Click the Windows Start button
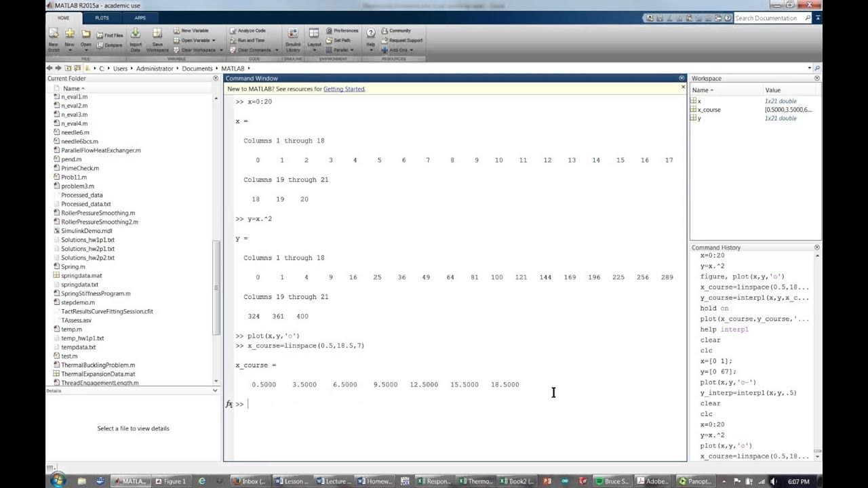868x488 pixels. coord(58,481)
